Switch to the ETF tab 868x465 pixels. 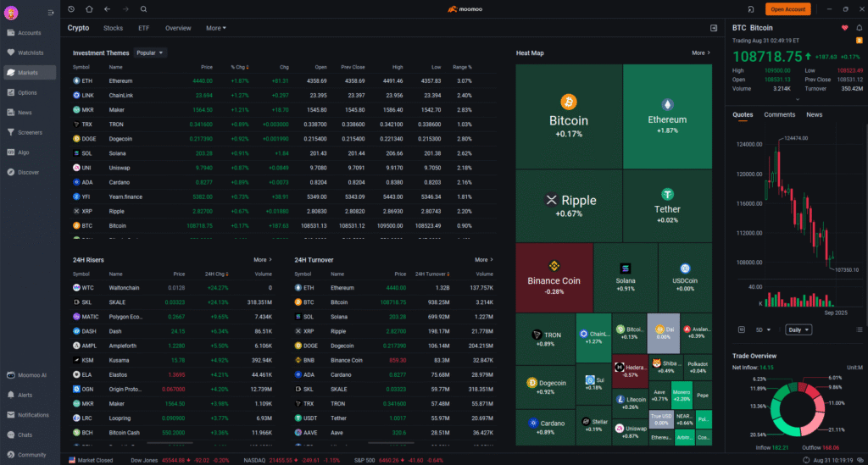click(x=143, y=28)
